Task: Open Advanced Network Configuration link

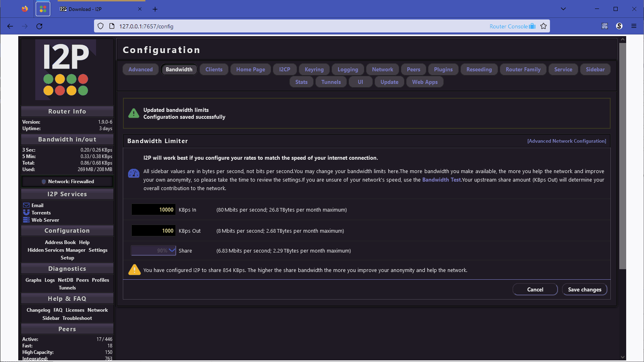Action: (567, 141)
